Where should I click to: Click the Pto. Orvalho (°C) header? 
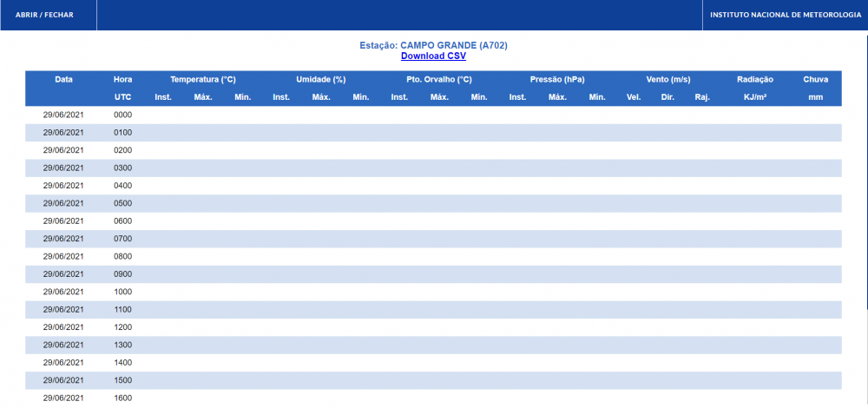[x=439, y=79]
